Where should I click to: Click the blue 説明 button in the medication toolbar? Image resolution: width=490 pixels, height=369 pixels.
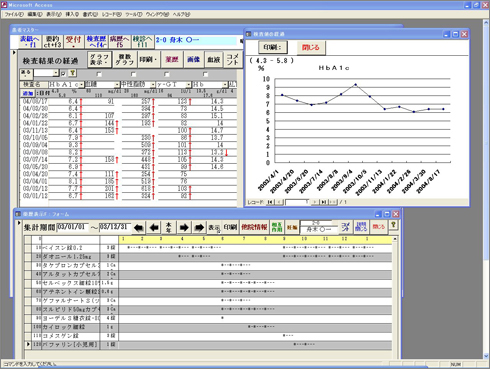pyautogui.click(x=361, y=227)
